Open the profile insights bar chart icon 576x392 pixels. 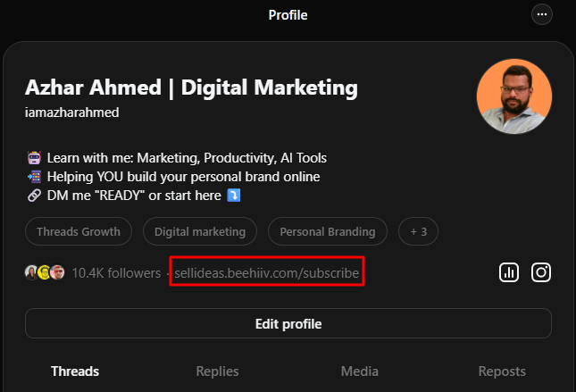tap(509, 272)
